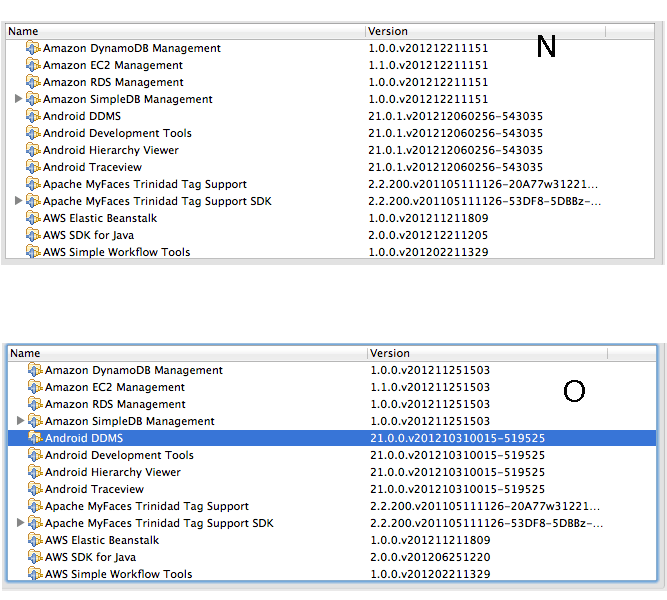The width and height of the screenshot is (667, 600).
Task: Click the Android Hierarchy Viewer icon in bottom list
Action: tap(35, 472)
